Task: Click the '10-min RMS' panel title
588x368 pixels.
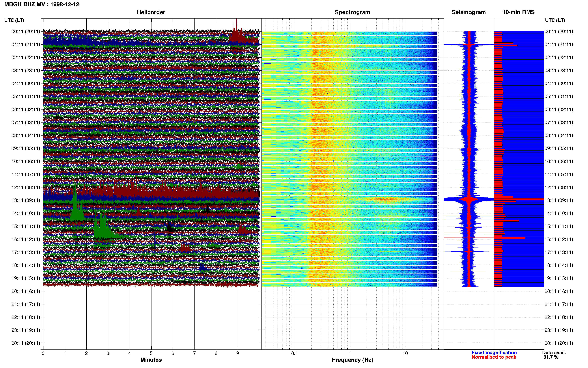Action: click(x=518, y=12)
